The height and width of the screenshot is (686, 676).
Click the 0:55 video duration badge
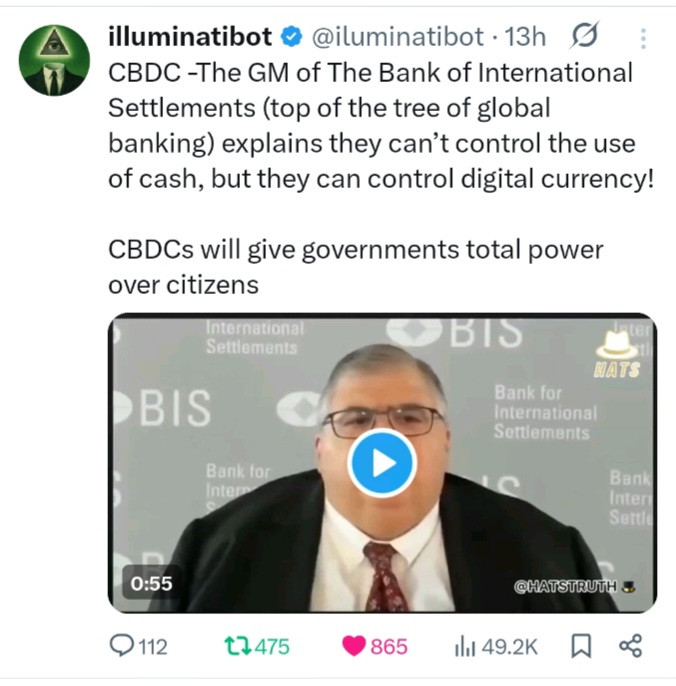151,583
